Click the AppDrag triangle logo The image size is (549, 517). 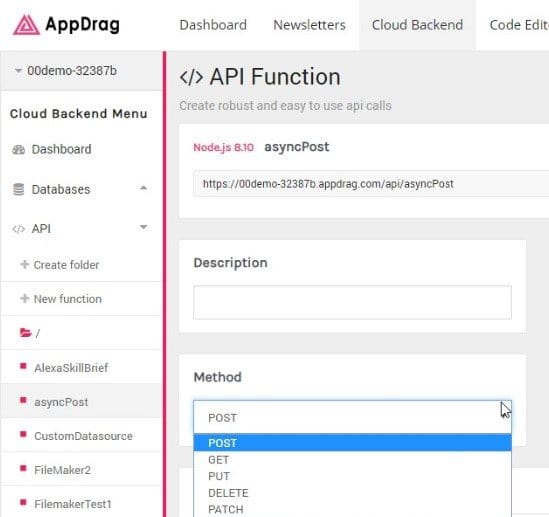click(x=26, y=25)
